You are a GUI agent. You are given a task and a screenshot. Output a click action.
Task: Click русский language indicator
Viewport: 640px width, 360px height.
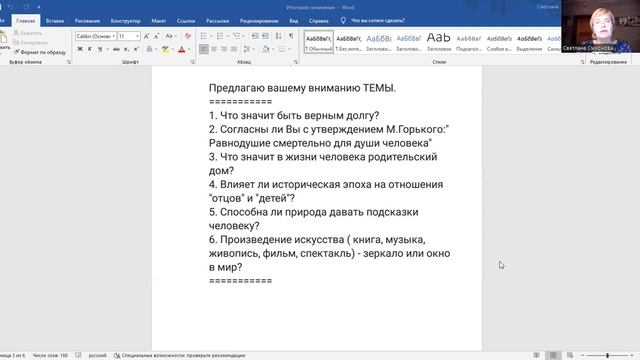click(98, 356)
